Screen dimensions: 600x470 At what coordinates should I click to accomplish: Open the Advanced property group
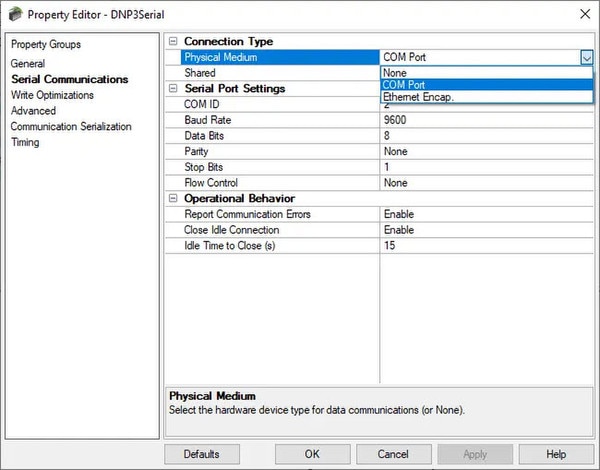point(33,111)
